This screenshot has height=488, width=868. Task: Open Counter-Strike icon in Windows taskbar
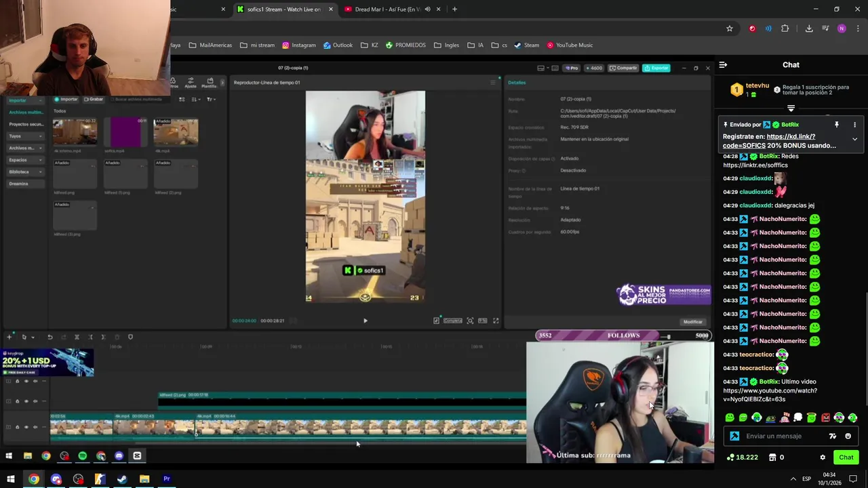pos(100,479)
